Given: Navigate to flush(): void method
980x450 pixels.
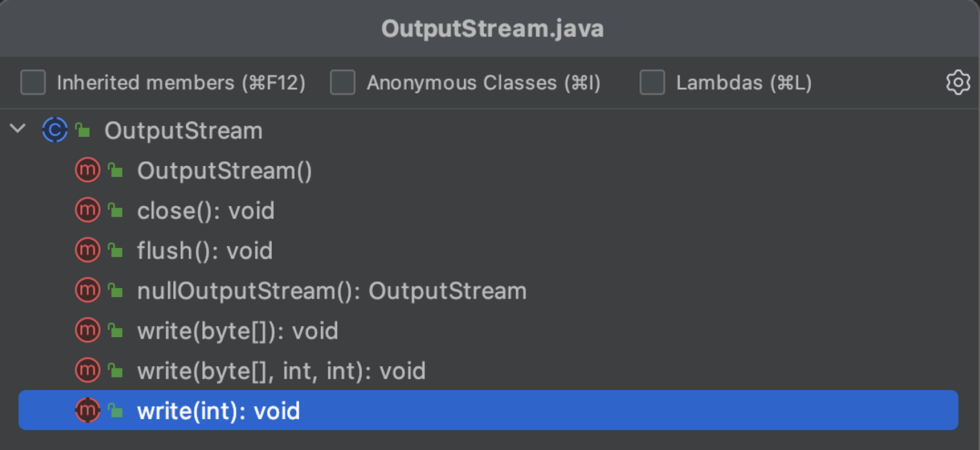Looking at the screenshot, I should (x=205, y=251).
